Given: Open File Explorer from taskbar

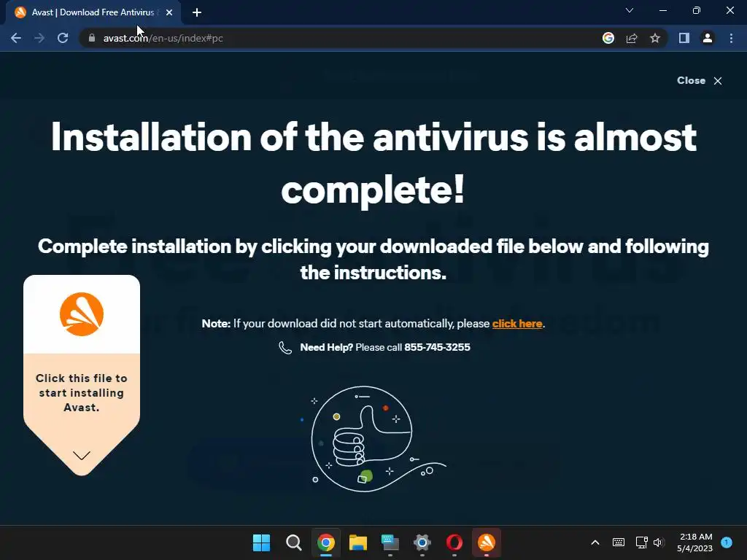Looking at the screenshot, I should [x=357, y=542].
